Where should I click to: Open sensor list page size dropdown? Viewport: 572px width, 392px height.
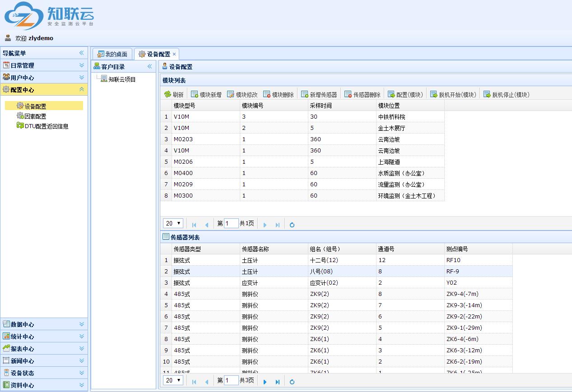[173, 380]
